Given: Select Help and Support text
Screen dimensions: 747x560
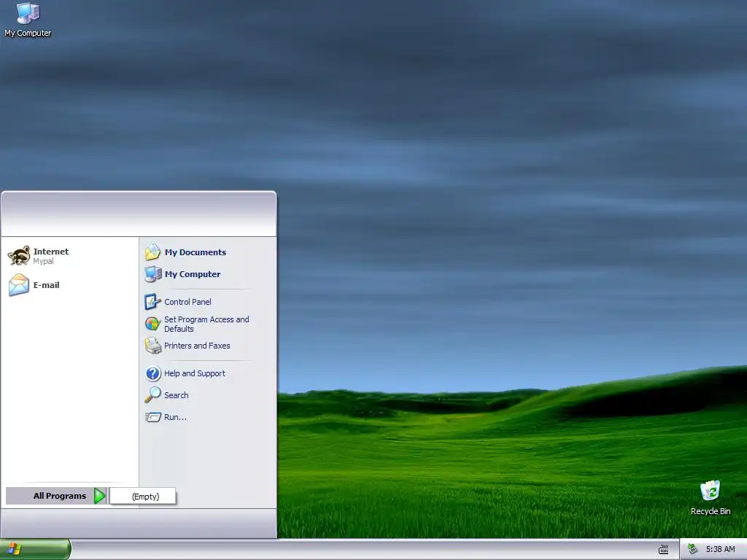Looking at the screenshot, I should [194, 373].
